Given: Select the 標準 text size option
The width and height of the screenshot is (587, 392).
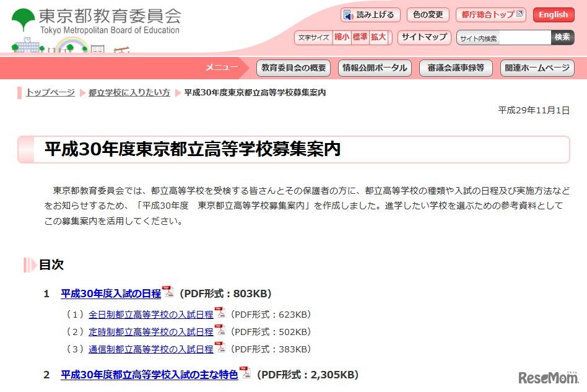Looking at the screenshot, I should pyautogui.click(x=359, y=37).
